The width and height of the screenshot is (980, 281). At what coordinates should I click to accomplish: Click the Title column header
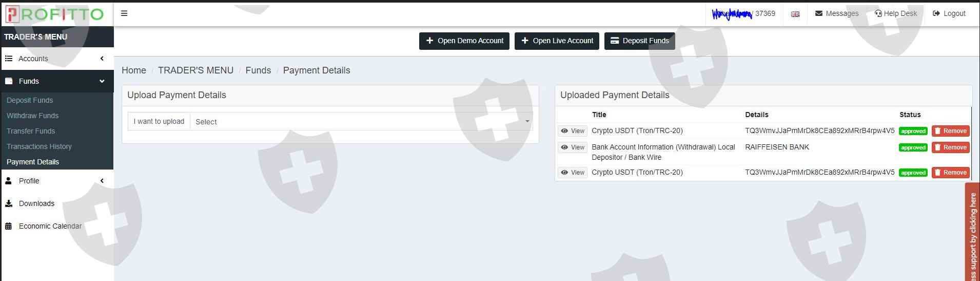[599, 115]
